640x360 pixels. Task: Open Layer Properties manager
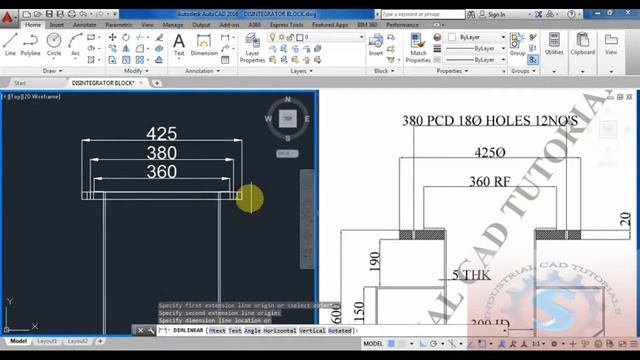[x=252, y=48]
